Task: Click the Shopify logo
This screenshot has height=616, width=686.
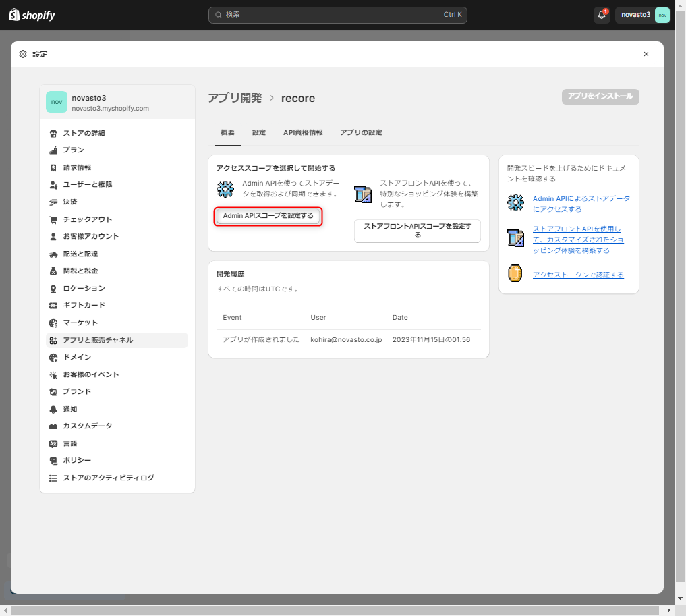Action: point(32,15)
